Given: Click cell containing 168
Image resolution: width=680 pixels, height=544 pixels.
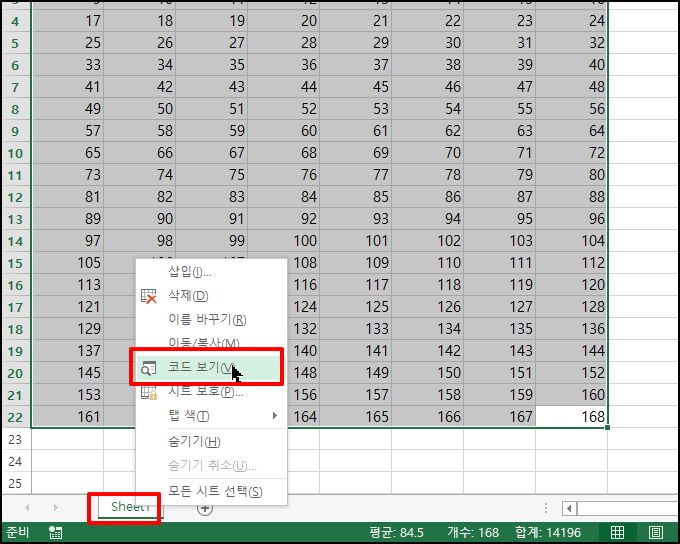Looking at the screenshot, I should point(571,417).
